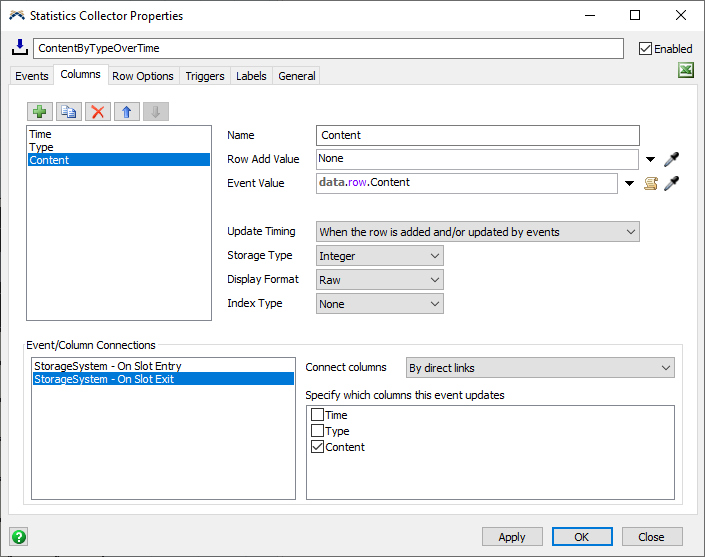Click the green help question mark icon
The image size is (705, 557).
coord(18,537)
